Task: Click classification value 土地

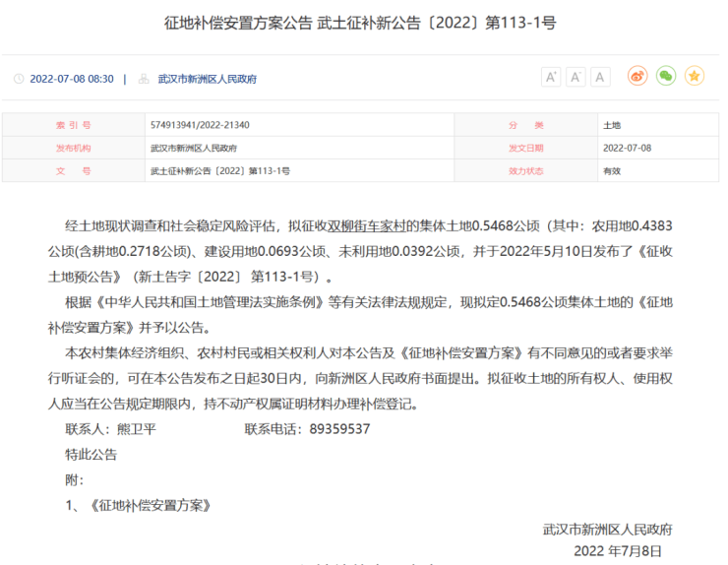Action: (x=612, y=125)
